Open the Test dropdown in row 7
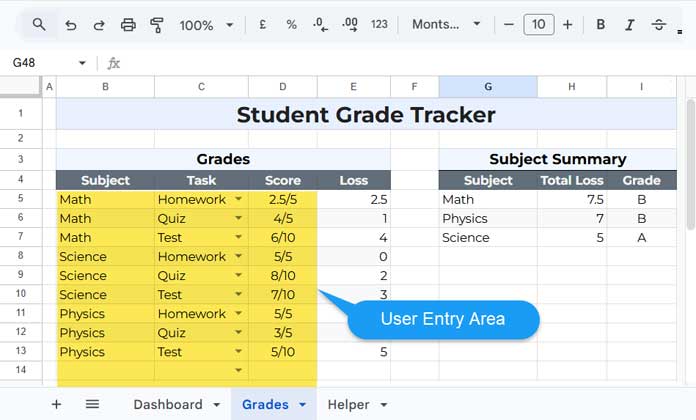The height and width of the screenshot is (420, 696). (238, 237)
